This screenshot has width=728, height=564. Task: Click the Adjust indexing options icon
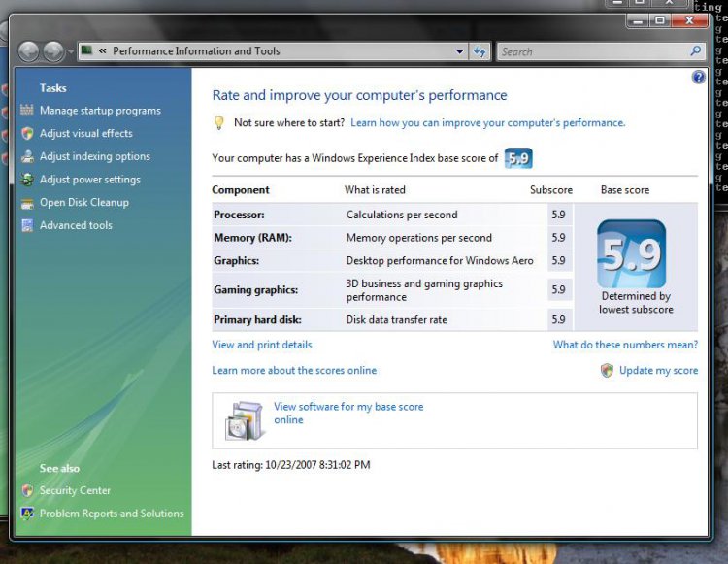[27, 156]
